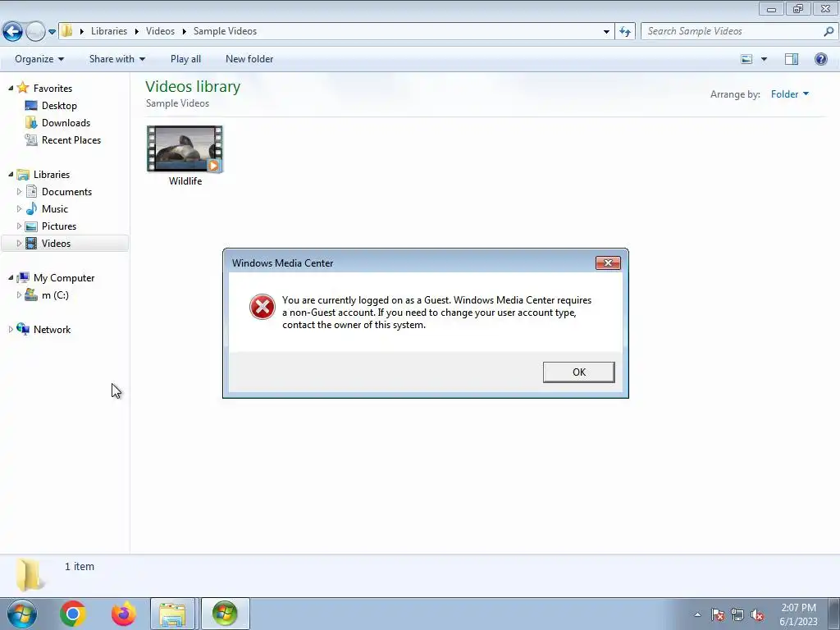Select the m (C:) drive

pyautogui.click(x=55, y=295)
